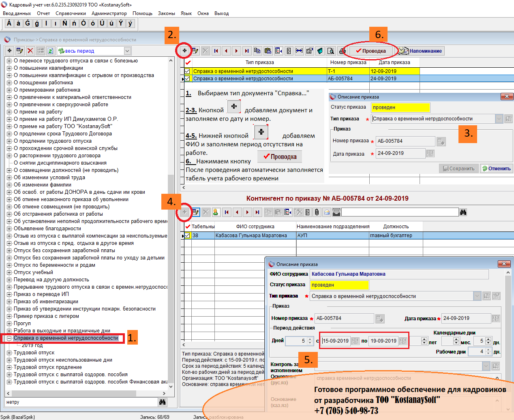Insert the Ń letter from character bar
The image size is (514, 420).
coord(65,24)
